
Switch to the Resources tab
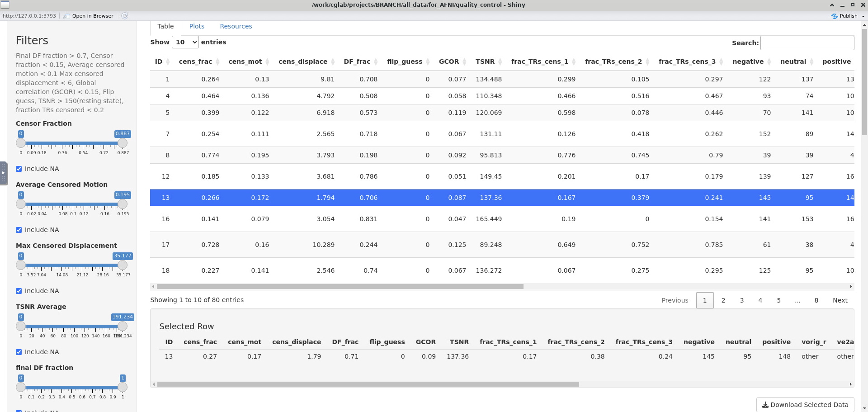236,26
